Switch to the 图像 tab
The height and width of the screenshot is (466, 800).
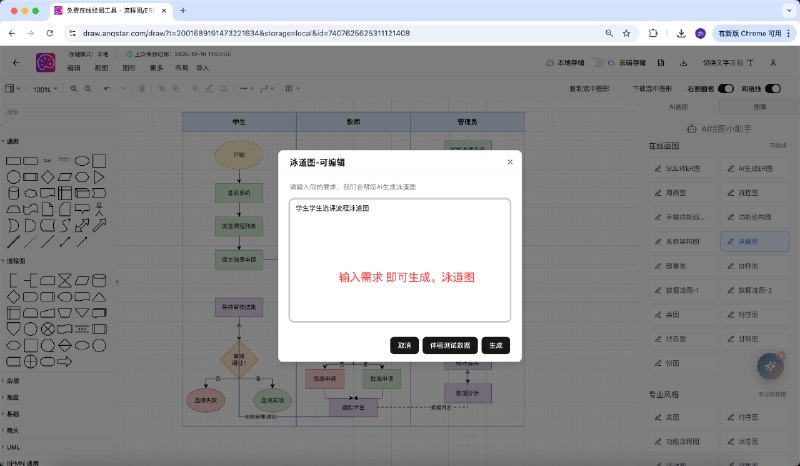(760, 107)
